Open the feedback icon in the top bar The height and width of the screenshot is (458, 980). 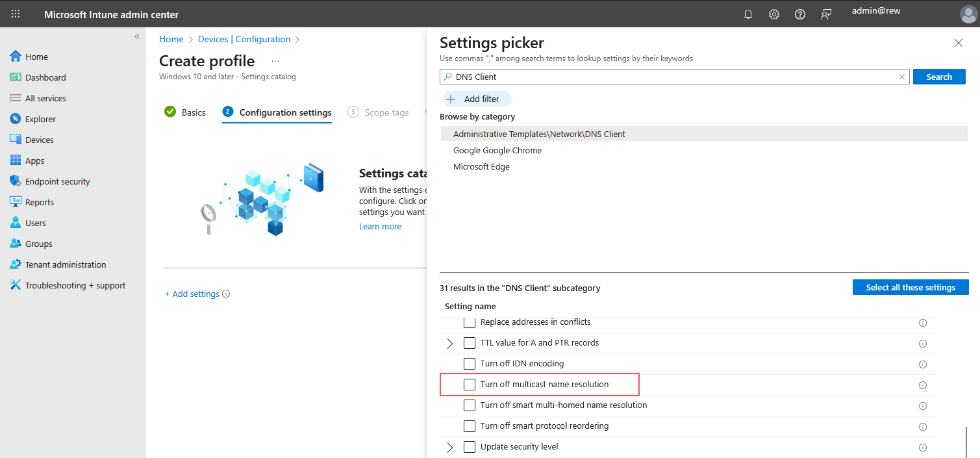(x=825, y=14)
